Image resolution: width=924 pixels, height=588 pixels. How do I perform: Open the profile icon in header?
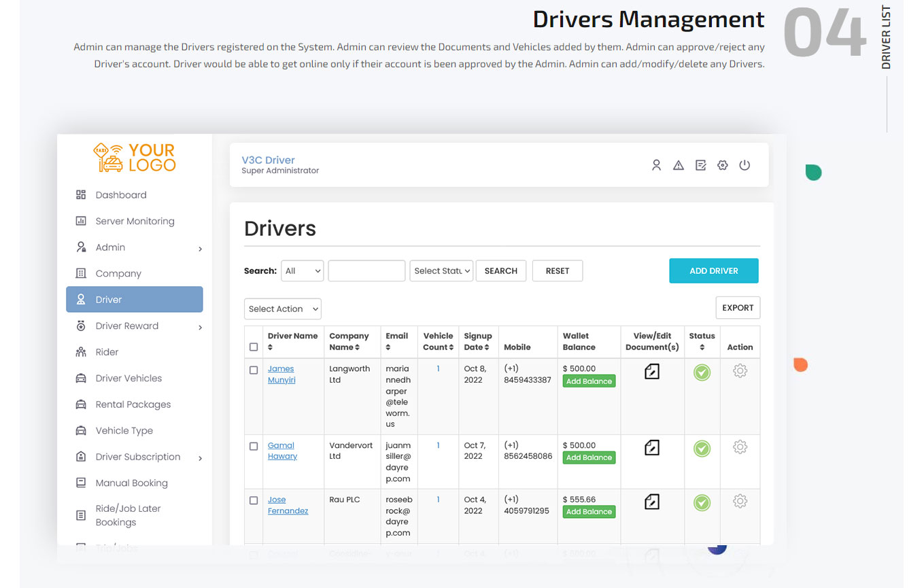click(x=656, y=165)
